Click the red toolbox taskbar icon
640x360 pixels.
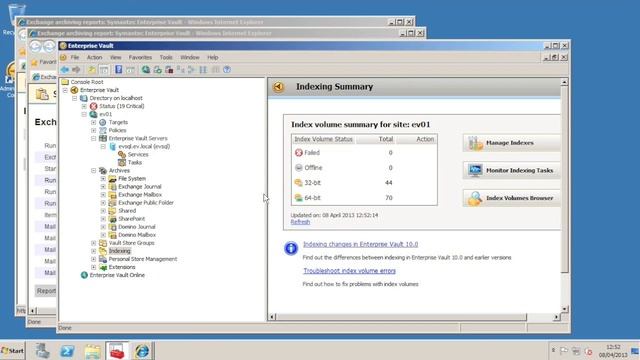[x=117, y=351]
